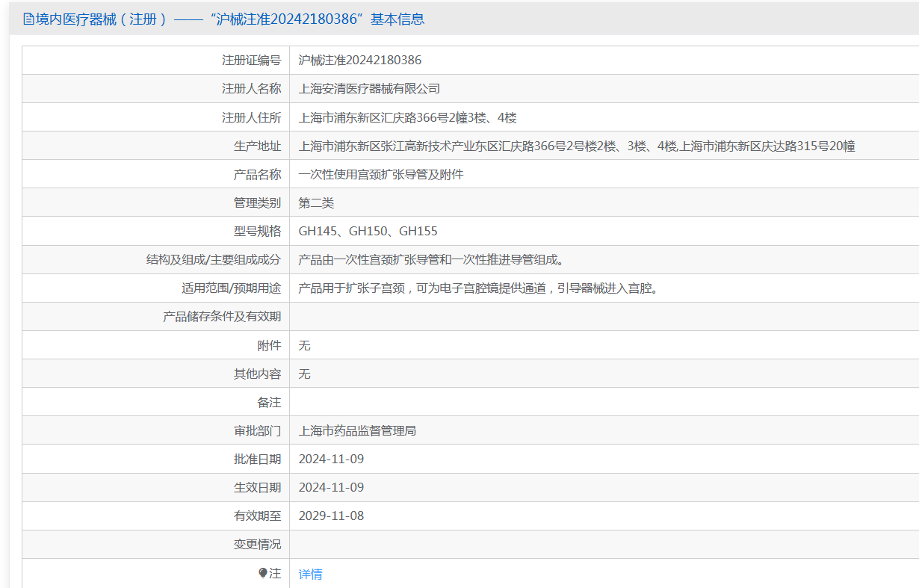Image resolution: width=919 pixels, height=588 pixels.
Task: Select approving authority 上海市药品监督管理局
Action: pyautogui.click(x=358, y=430)
